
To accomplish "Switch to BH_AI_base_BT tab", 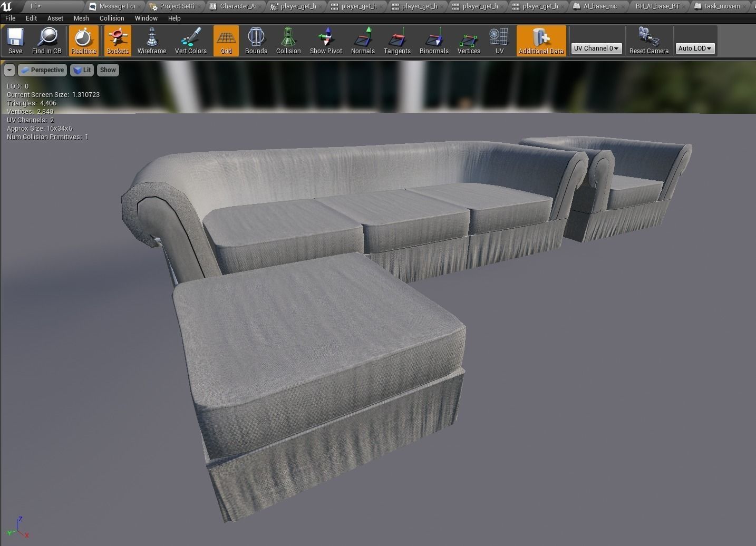I will [658, 6].
